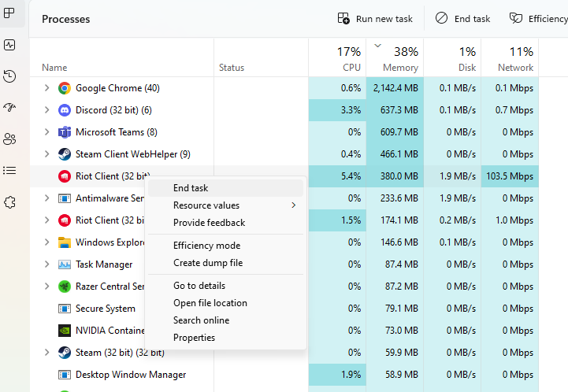Select Provide feedback in context menu
This screenshot has height=392, width=568.
coord(225,223)
